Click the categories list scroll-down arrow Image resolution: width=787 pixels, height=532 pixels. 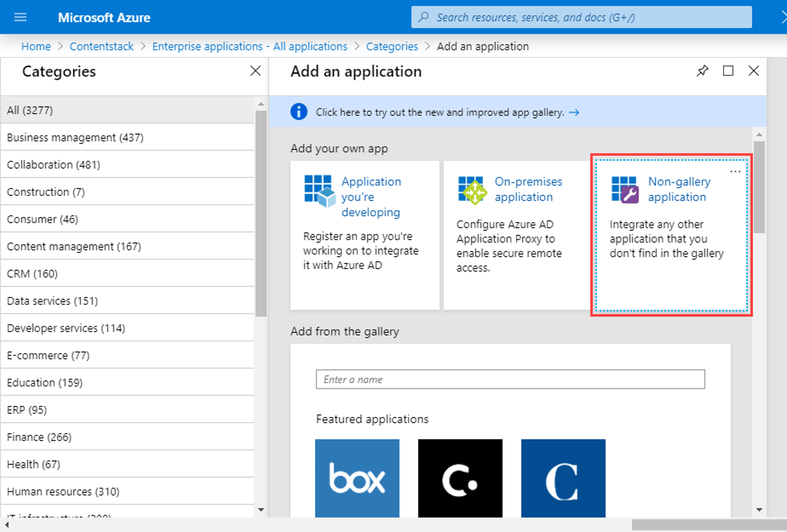[x=261, y=510]
